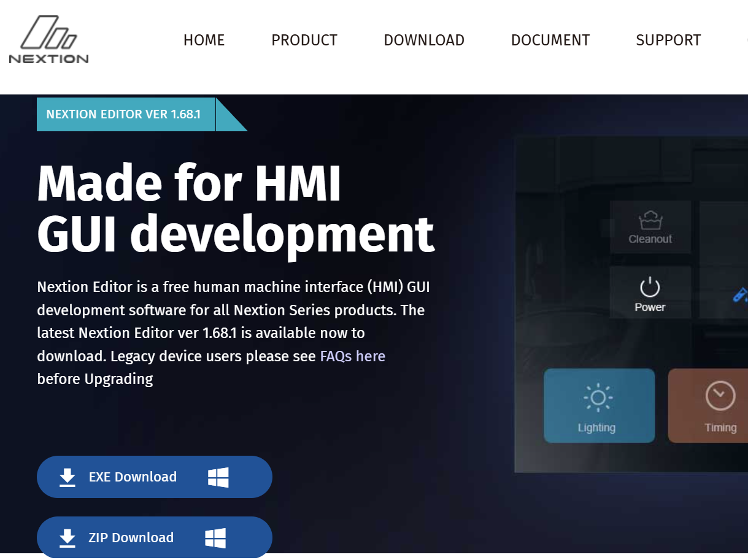Click the ZIP Download text label
748x560 pixels.
click(131, 538)
